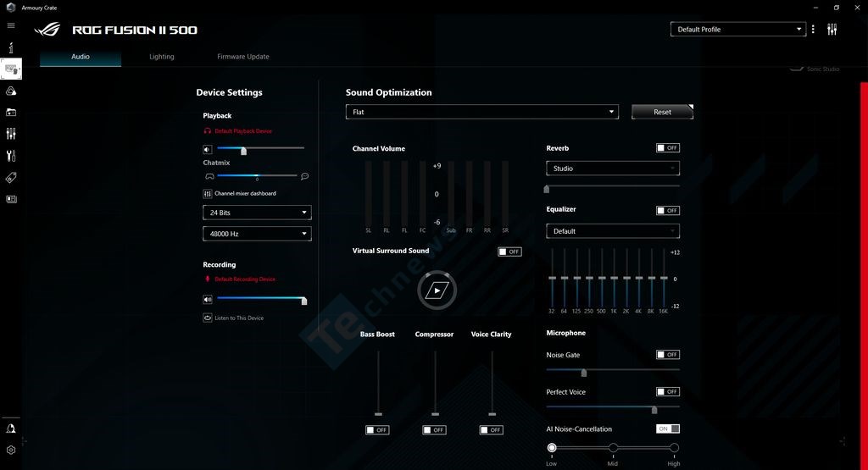Viewport: 868px width, 470px height.
Task: Open Sonic Studio link
Action: pos(822,69)
